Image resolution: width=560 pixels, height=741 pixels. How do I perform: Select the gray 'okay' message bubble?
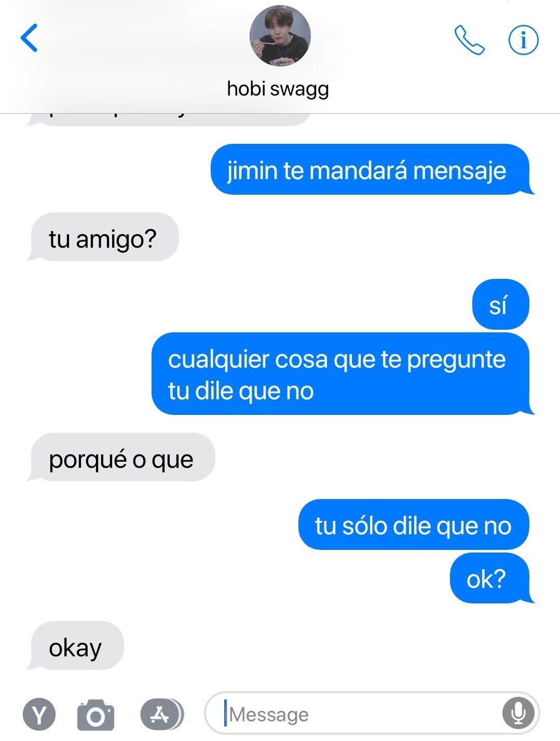(x=76, y=646)
